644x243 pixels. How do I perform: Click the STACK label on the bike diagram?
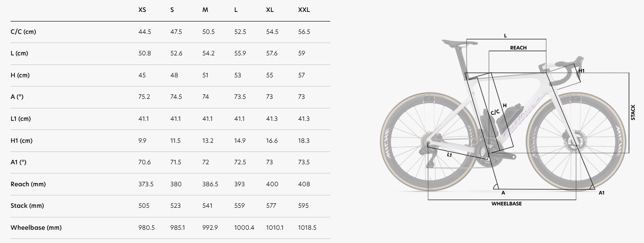633,113
